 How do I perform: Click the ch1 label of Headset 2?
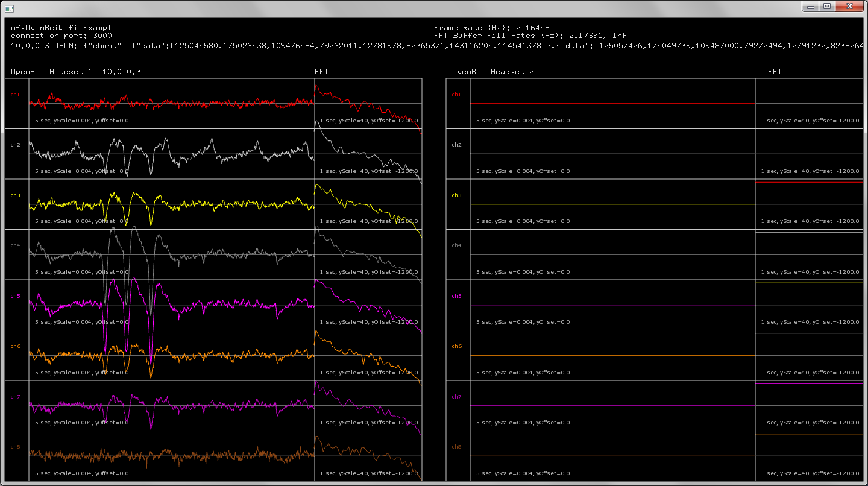pos(457,95)
